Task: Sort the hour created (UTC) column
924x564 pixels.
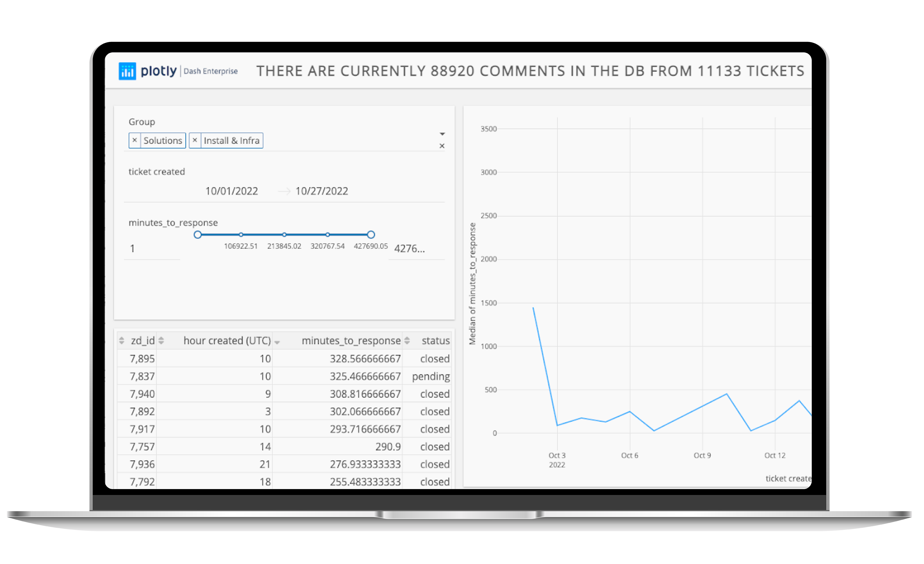Action: pyautogui.click(x=162, y=341)
